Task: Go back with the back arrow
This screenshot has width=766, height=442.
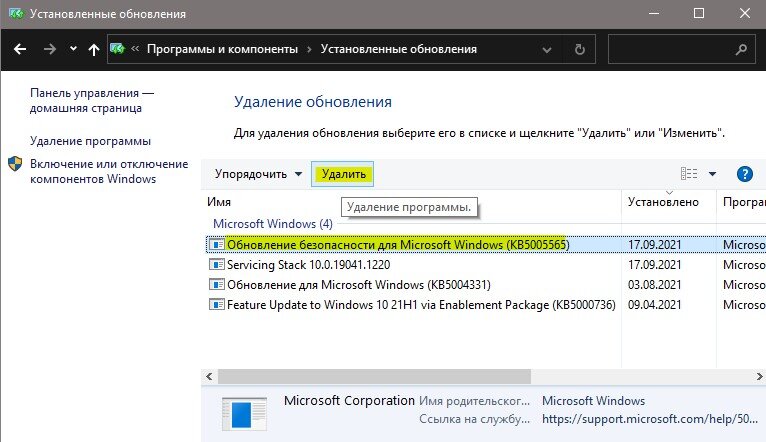Action: [20, 49]
